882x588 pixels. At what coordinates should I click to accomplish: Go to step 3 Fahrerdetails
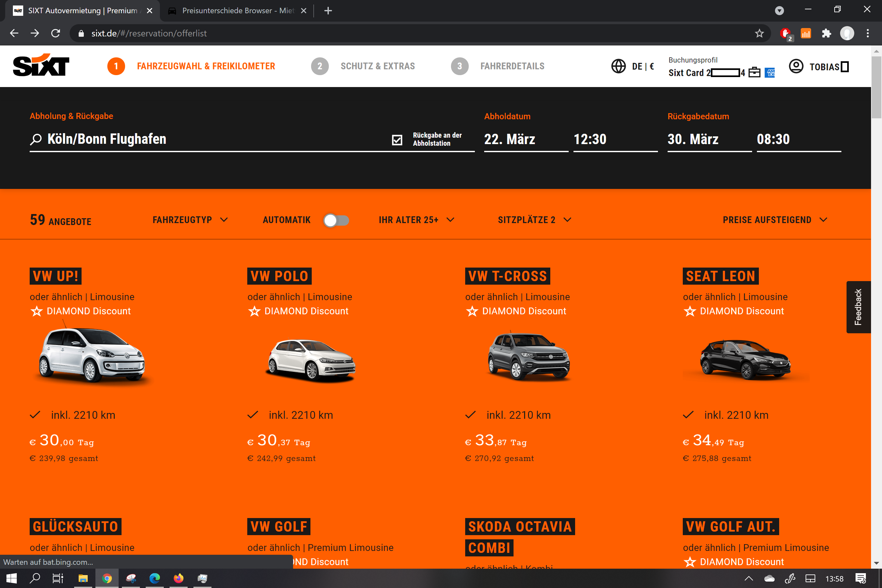pyautogui.click(x=498, y=66)
